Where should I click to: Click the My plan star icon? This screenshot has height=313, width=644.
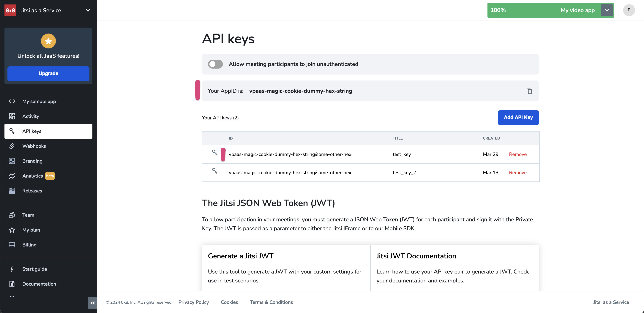click(12, 230)
